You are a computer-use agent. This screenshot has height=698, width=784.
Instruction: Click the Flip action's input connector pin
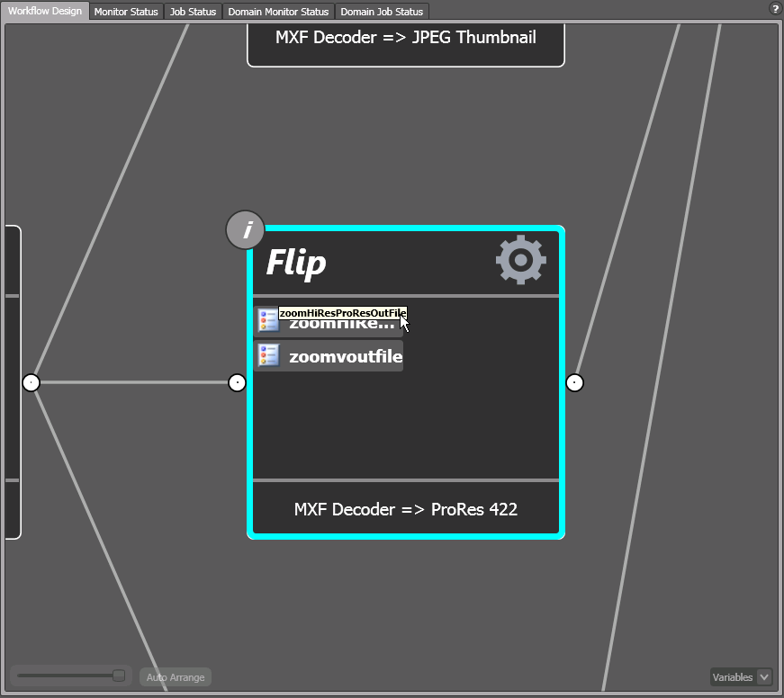coord(237,383)
